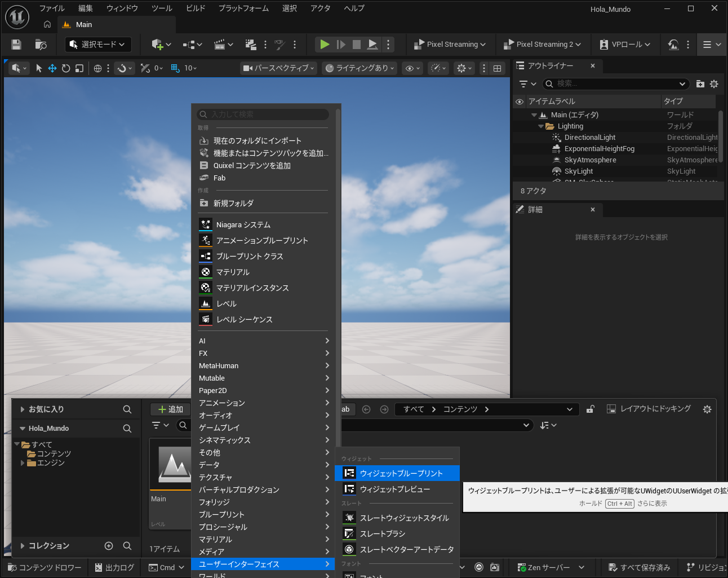Screen dimensions: 728x578
Task: Select the Main level thumbnail
Action: (x=170, y=484)
